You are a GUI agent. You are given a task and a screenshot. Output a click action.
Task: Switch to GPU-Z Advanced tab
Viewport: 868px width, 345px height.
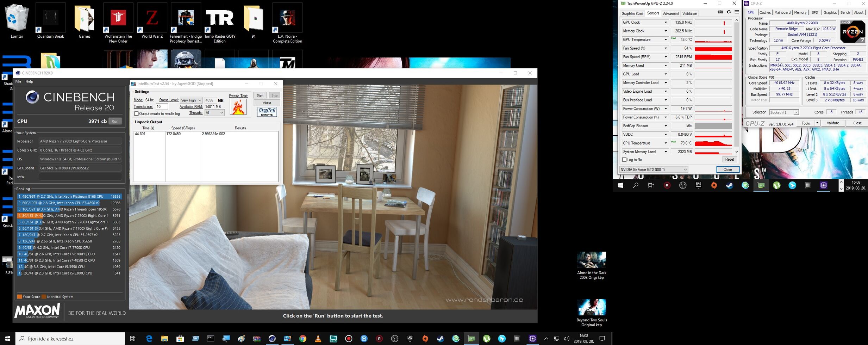670,13
